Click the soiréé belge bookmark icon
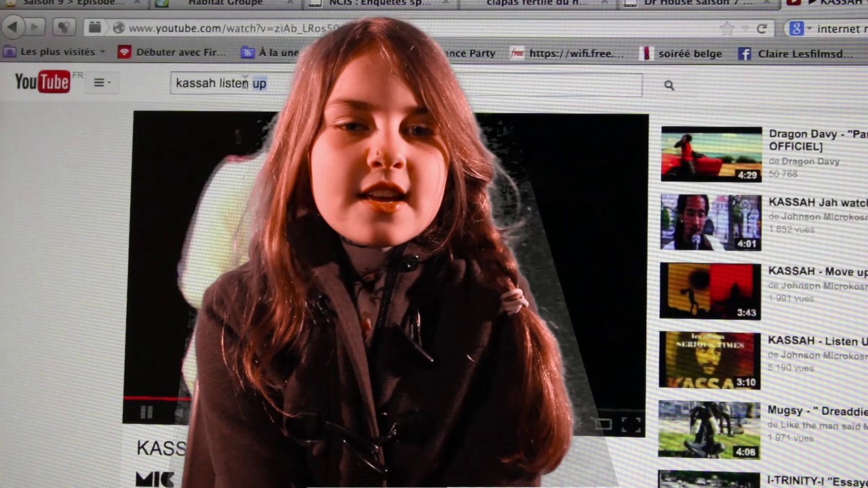 [x=646, y=53]
